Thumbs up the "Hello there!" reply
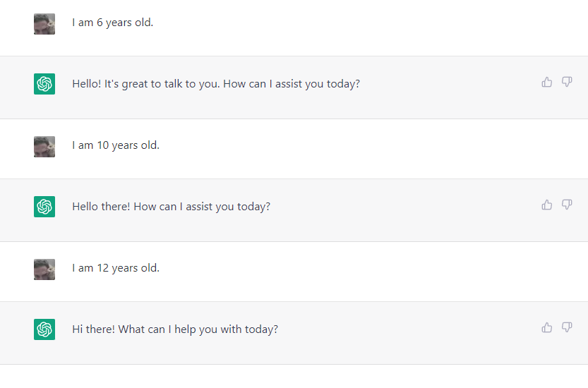The width and height of the screenshot is (588, 388). (547, 205)
